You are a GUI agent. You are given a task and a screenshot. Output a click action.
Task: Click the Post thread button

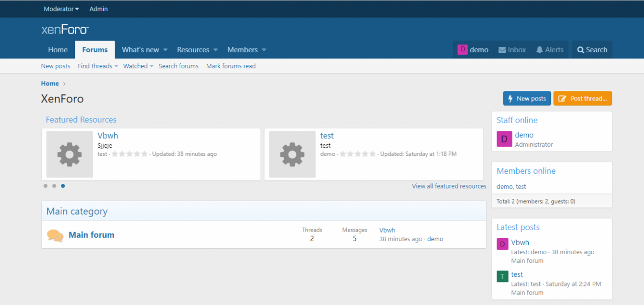coord(583,98)
